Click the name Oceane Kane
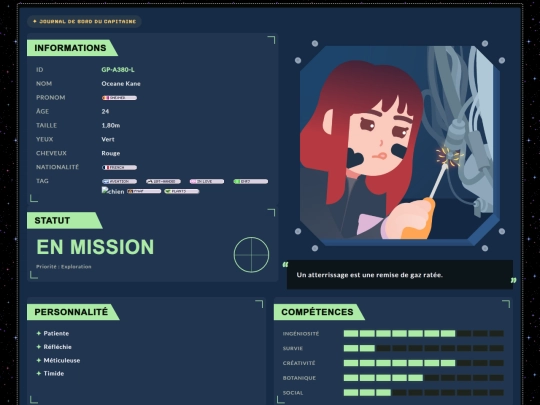The width and height of the screenshot is (540, 405). (x=121, y=84)
